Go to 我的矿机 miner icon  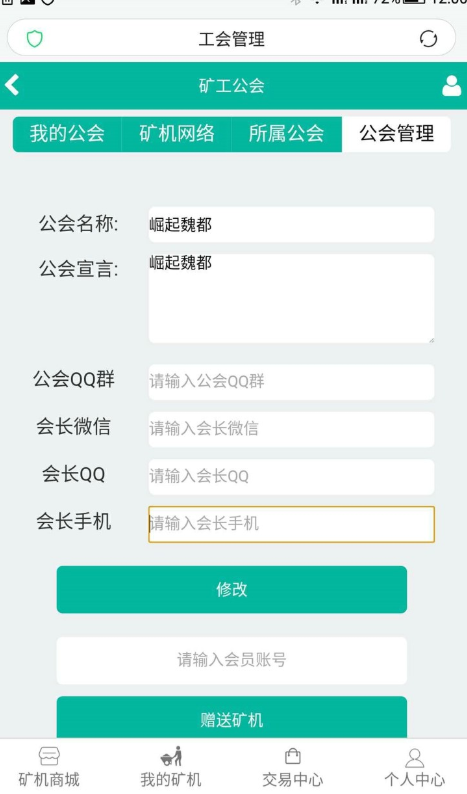(171, 757)
